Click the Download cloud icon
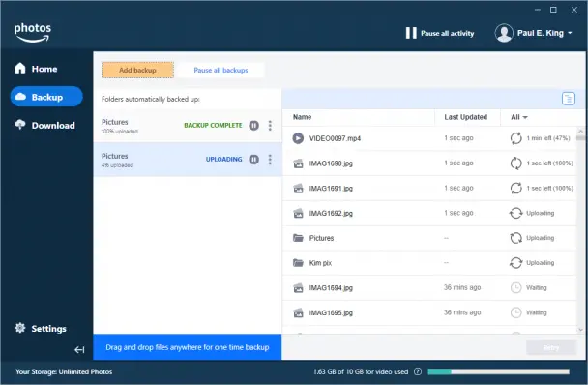The width and height of the screenshot is (588, 385). (20, 125)
